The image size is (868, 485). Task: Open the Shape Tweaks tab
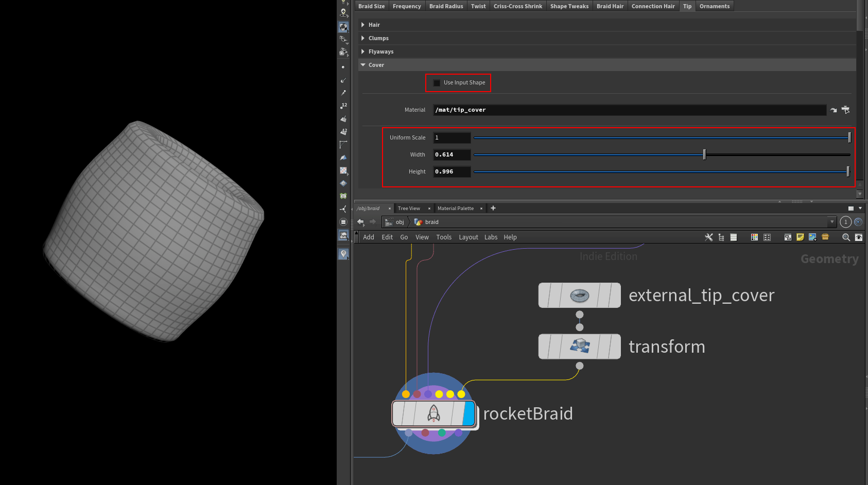569,6
